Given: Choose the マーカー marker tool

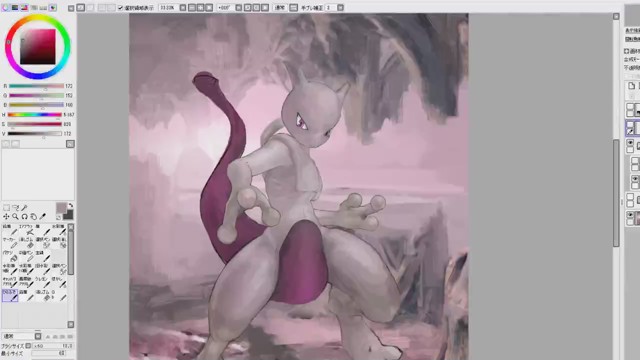Looking at the screenshot, I should pos(10,242).
